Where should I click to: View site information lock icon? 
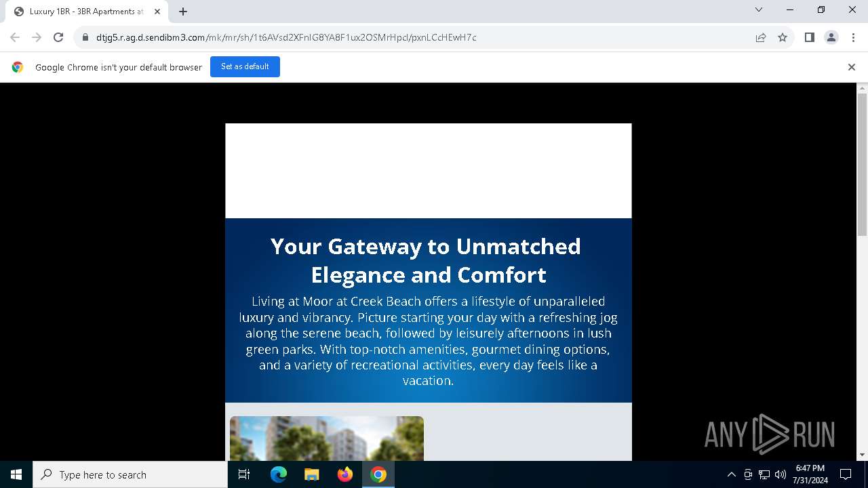point(85,37)
